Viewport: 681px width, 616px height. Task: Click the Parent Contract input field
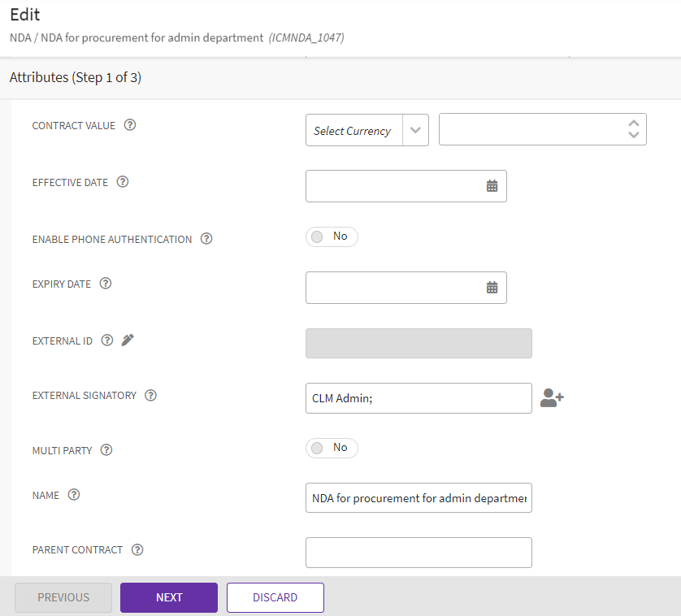click(x=419, y=553)
